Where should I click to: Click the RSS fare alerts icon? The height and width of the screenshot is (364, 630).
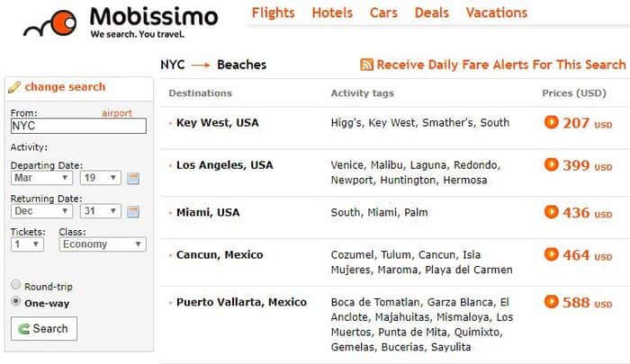pos(366,65)
